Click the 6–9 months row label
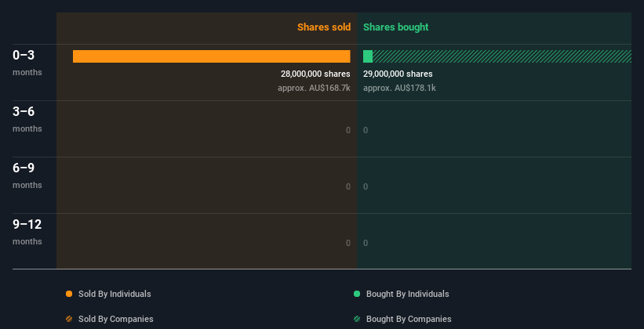The width and height of the screenshot is (644, 329). click(x=27, y=175)
